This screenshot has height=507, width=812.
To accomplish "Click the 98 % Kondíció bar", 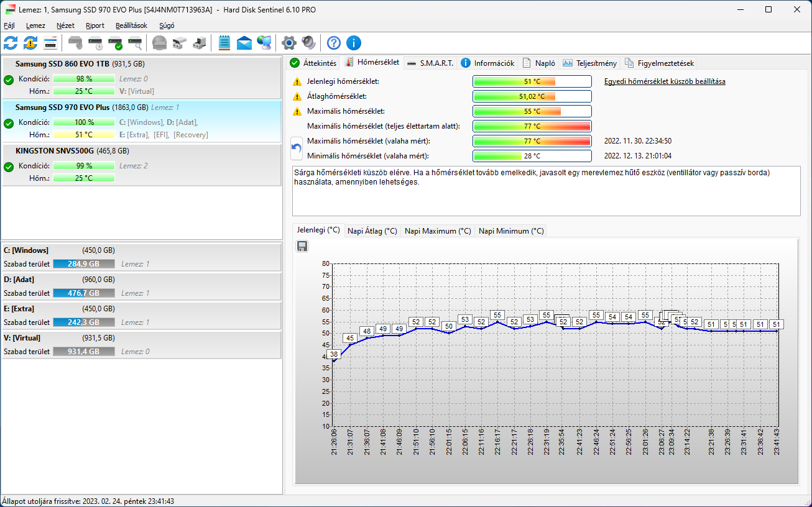I will point(84,79).
